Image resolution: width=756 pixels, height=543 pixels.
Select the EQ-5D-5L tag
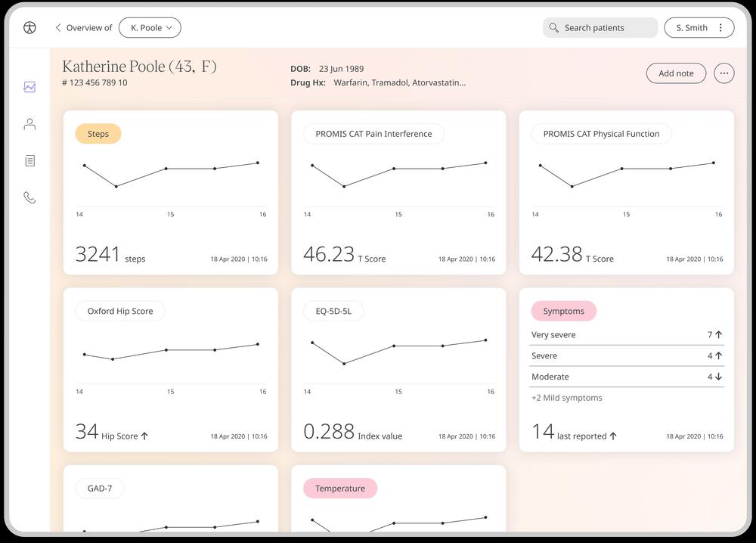(x=333, y=311)
